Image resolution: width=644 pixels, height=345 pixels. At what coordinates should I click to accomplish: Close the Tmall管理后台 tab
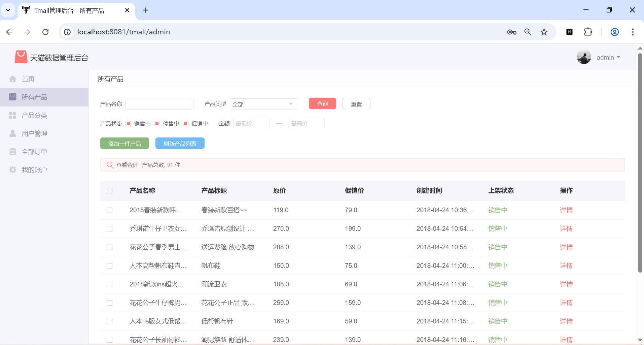[127, 10]
